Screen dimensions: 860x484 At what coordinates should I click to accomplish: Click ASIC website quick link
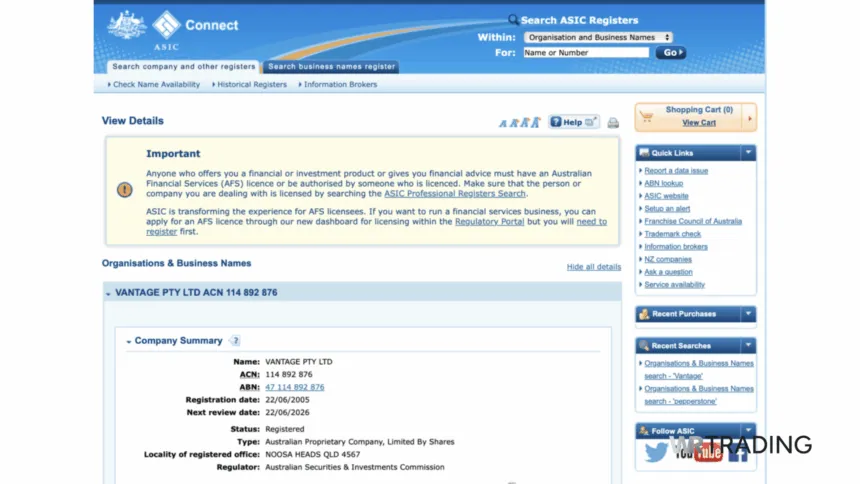pyautogui.click(x=666, y=196)
